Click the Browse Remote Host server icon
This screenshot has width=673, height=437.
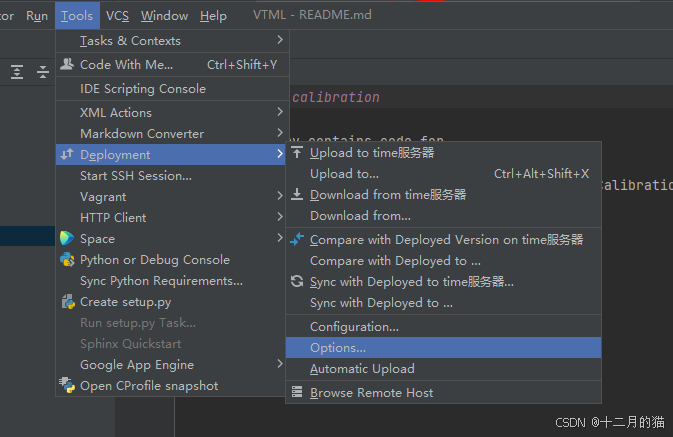tap(297, 392)
